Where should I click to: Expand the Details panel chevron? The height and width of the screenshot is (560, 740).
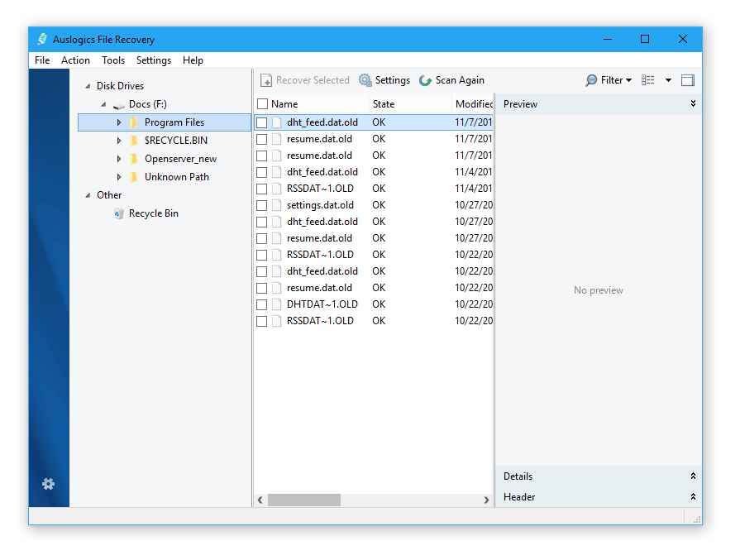coord(693,476)
